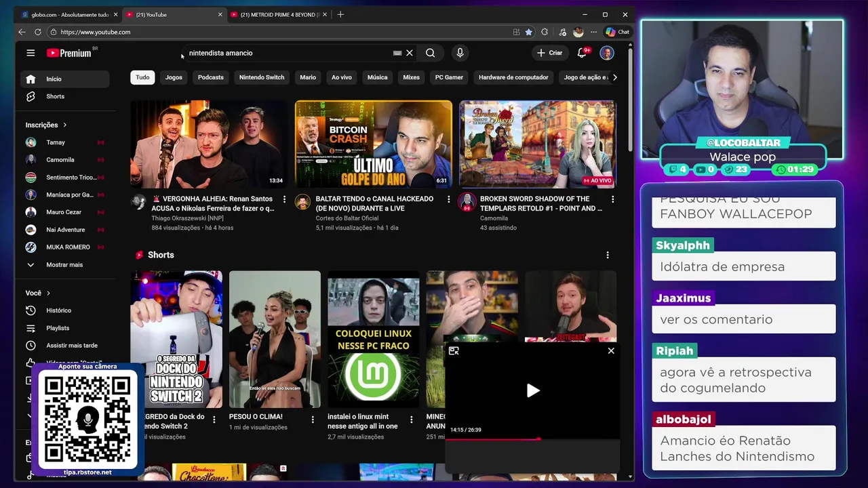Image resolution: width=868 pixels, height=488 pixels.
Task: Open Nai Adventure channel subscription
Action: pos(65,230)
